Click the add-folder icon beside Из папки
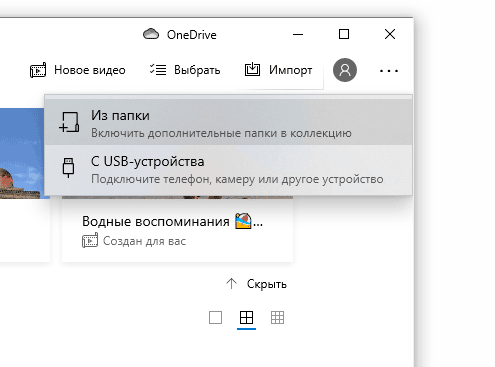Viewport: 495px width, 367px height. click(69, 122)
